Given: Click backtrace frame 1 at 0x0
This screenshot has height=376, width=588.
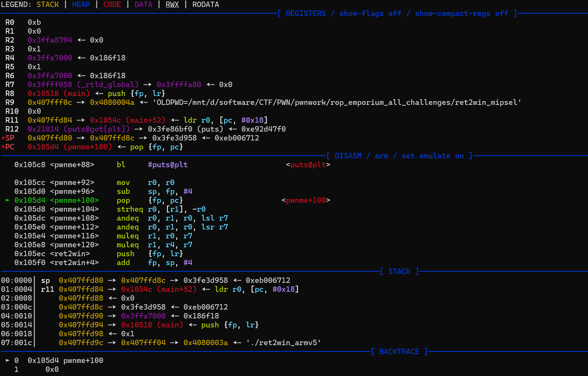Looking at the screenshot, I should coord(37,369).
